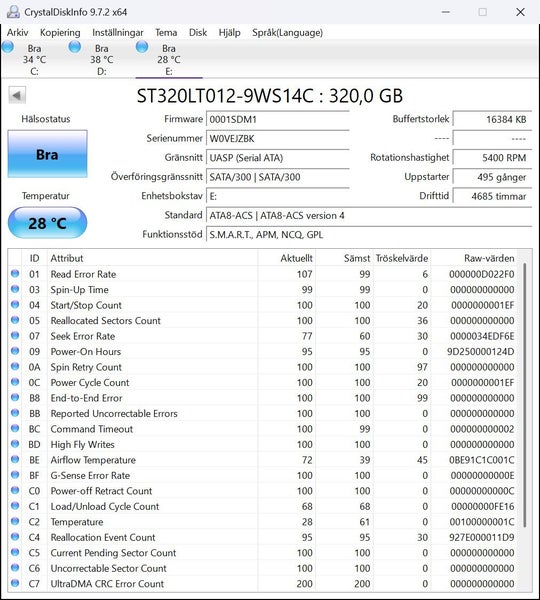Click status dot of Uncorrectable Sector Count row
The height and width of the screenshot is (600, 540).
(x=15, y=568)
